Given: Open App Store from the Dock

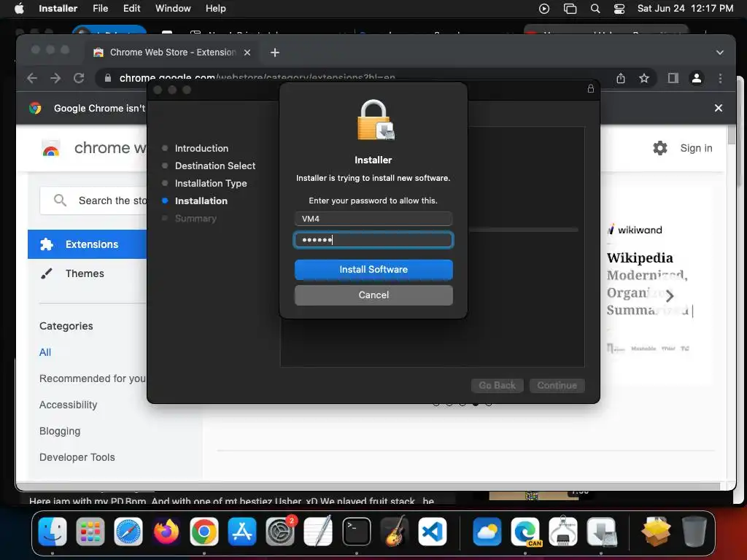Looking at the screenshot, I should (242, 532).
